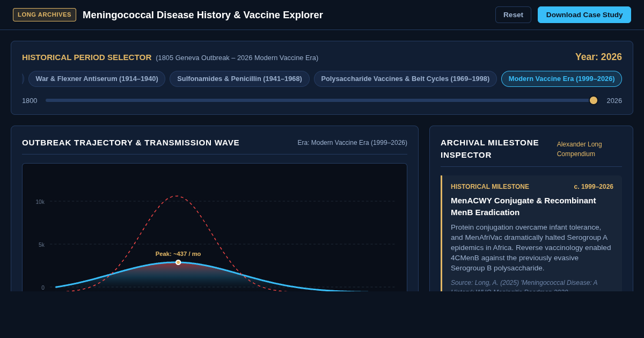Click the peak marker on outbreak chart
Screen dimensions: 644x338
(178, 262)
